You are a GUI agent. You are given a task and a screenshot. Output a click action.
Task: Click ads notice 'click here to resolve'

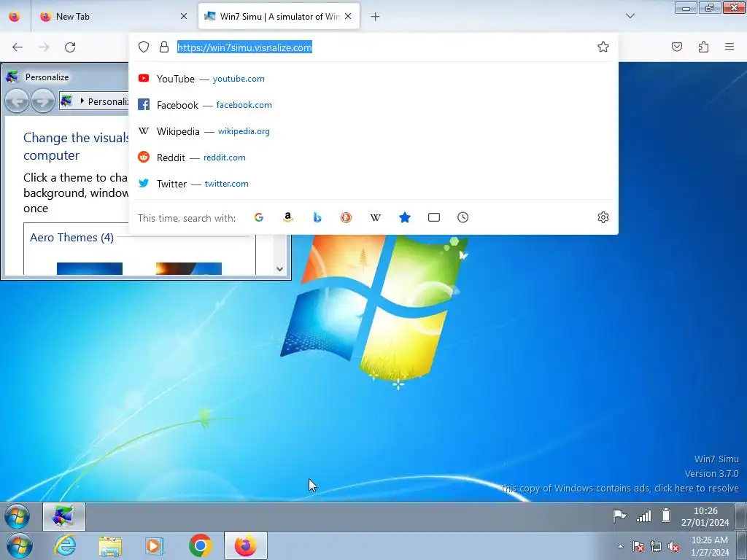(x=619, y=488)
